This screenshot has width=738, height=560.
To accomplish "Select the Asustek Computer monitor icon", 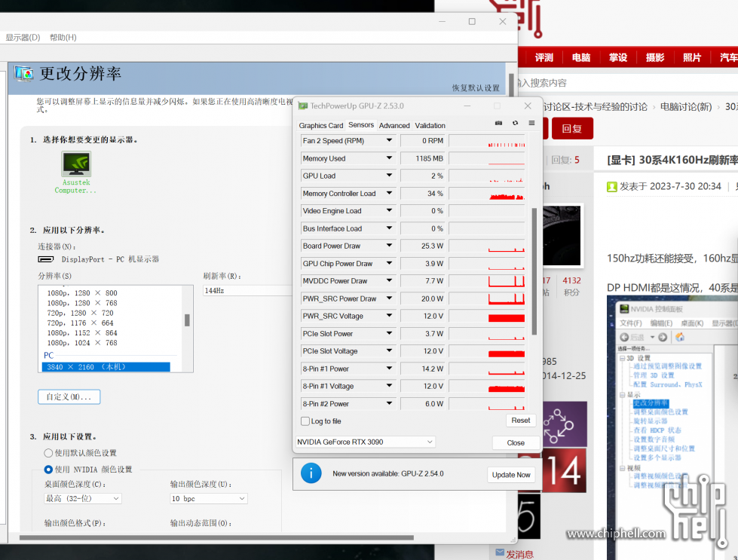I will point(76,164).
